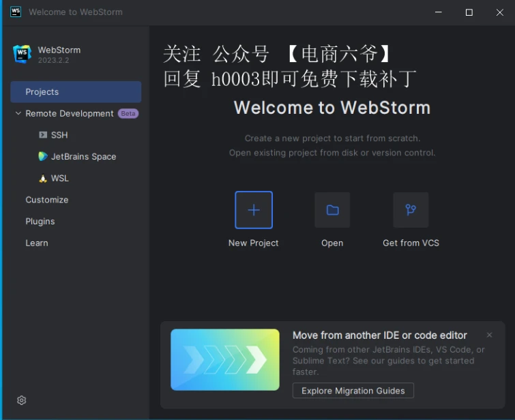Click the New Project plus icon
The height and width of the screenshot is (420, 515).
pos(254,210)
